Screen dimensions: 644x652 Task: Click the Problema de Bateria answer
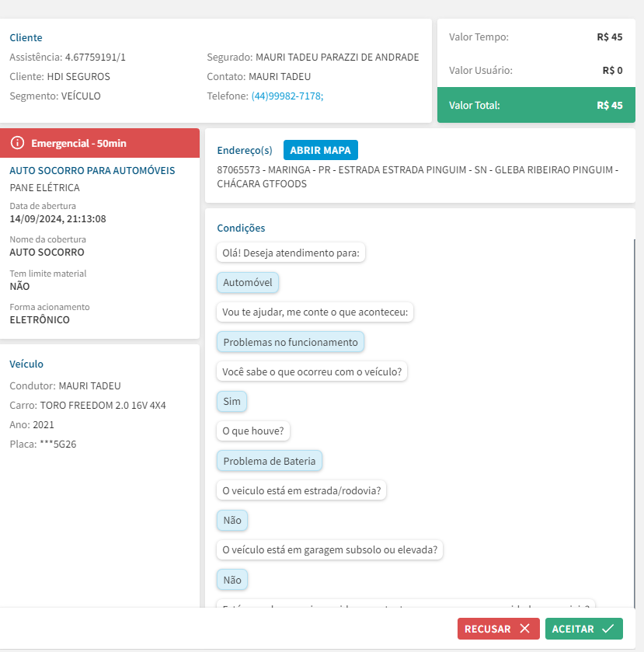tap(270, 461)
